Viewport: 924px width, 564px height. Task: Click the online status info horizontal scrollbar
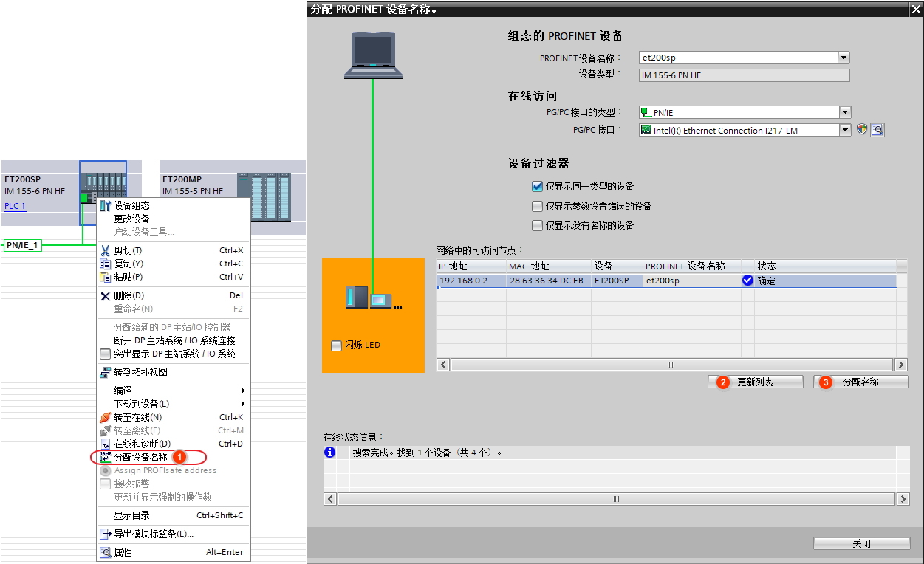coord(616,500)
